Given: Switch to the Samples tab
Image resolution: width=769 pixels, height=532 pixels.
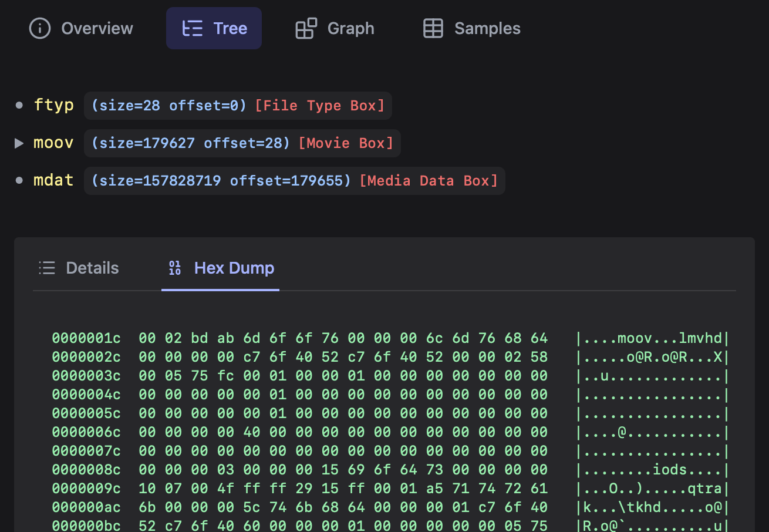Looking at the screenshot, I should [x=487, y=28].
